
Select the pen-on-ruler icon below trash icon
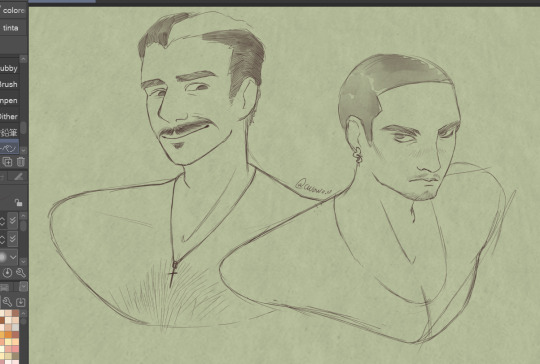[18, 177]
